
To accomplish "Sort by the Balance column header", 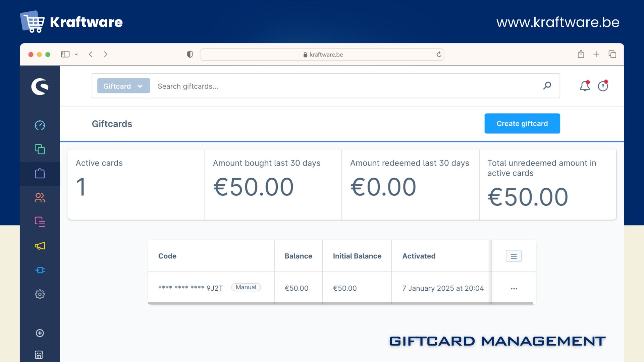I will pos(298,256).
